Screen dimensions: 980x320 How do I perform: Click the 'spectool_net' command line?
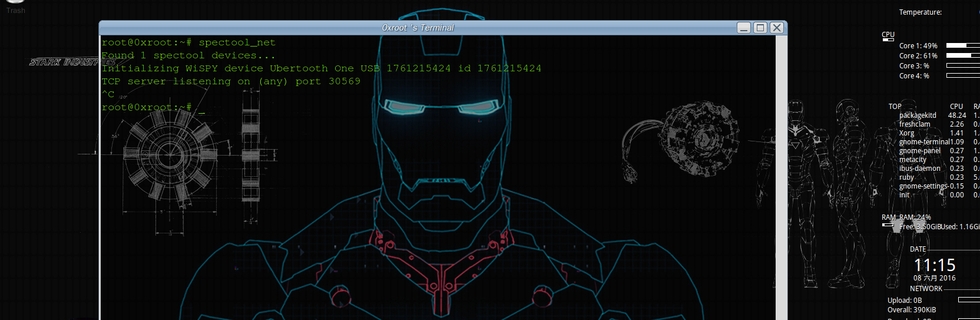[x=188, y=42]
